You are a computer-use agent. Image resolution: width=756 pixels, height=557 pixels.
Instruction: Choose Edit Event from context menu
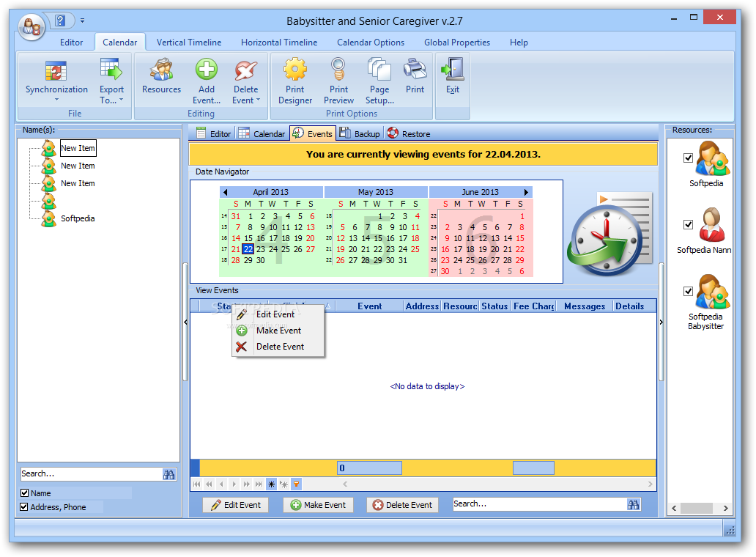pyautogui.click(x=278, y=314)
